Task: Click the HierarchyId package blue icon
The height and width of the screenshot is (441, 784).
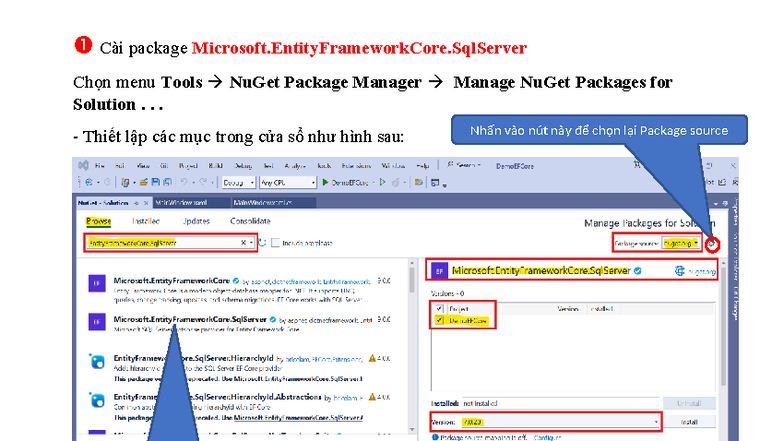Action: pos(97,361)
